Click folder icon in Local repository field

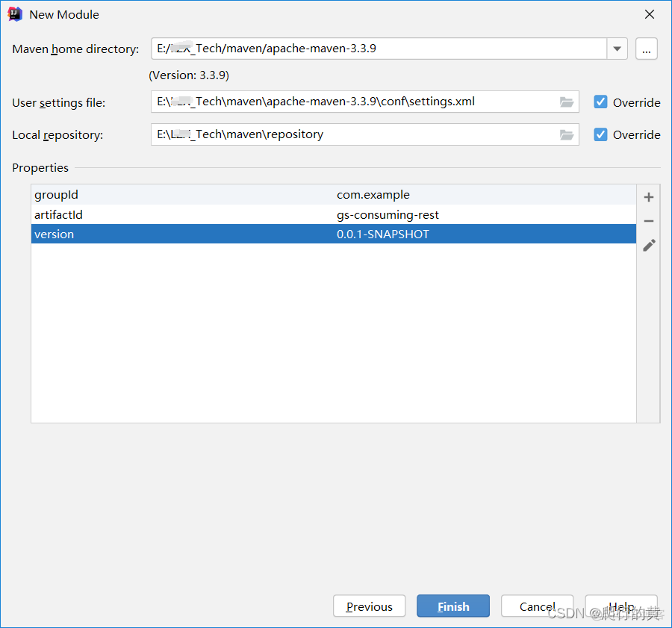[x=567, y=135]
